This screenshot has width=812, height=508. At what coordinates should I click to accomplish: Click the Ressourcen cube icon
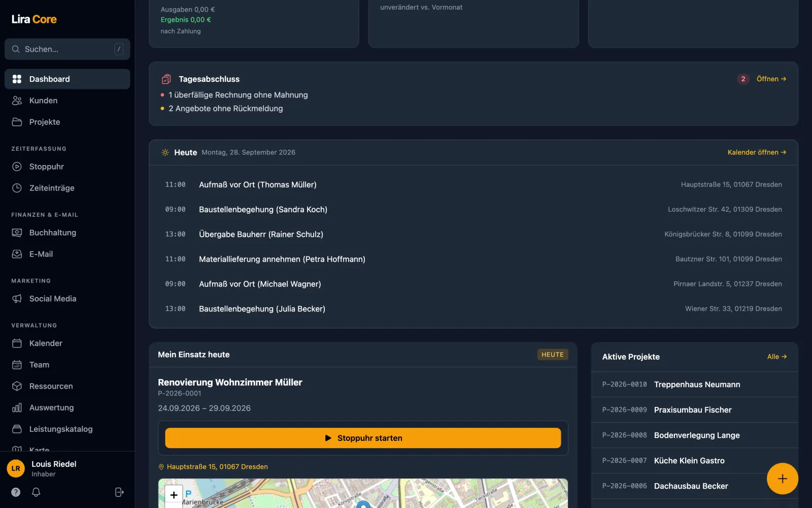pos(17,386)
